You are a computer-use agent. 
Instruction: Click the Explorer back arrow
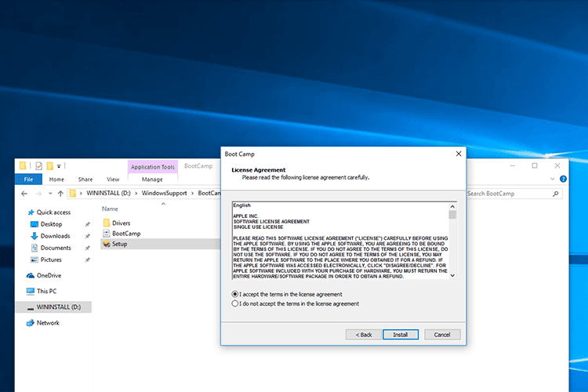click(x=24, y=194)
